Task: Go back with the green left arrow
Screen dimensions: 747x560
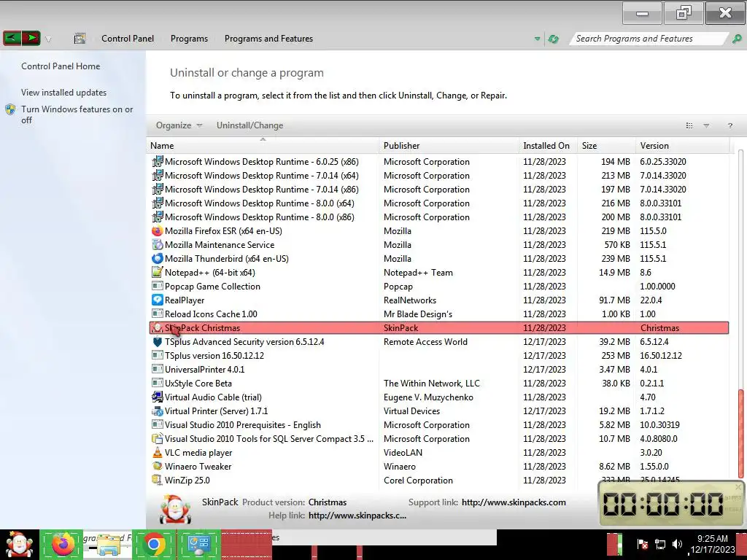Action: click(12, 38)
